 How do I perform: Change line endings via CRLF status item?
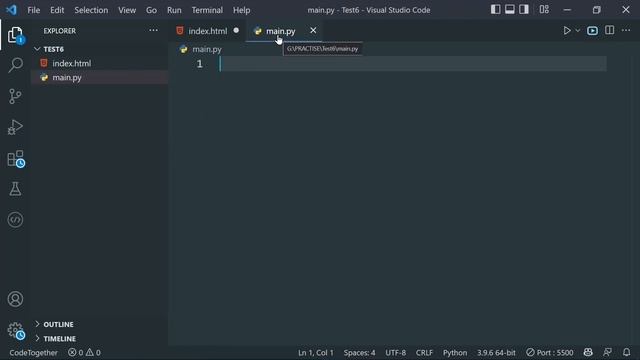click(424, 353)
